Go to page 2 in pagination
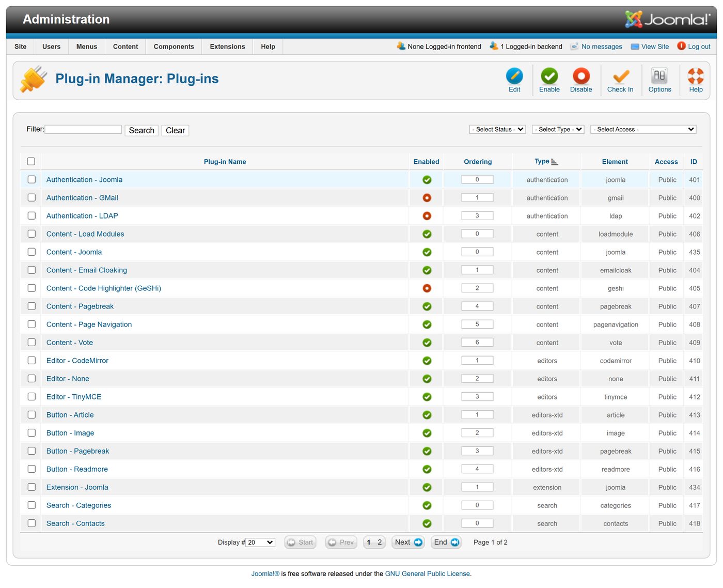Screen dimensions: 723x588 (x=380, y=542)
